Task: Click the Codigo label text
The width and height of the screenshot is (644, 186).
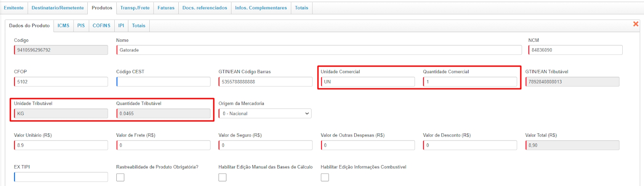Action: click(21, 40)
